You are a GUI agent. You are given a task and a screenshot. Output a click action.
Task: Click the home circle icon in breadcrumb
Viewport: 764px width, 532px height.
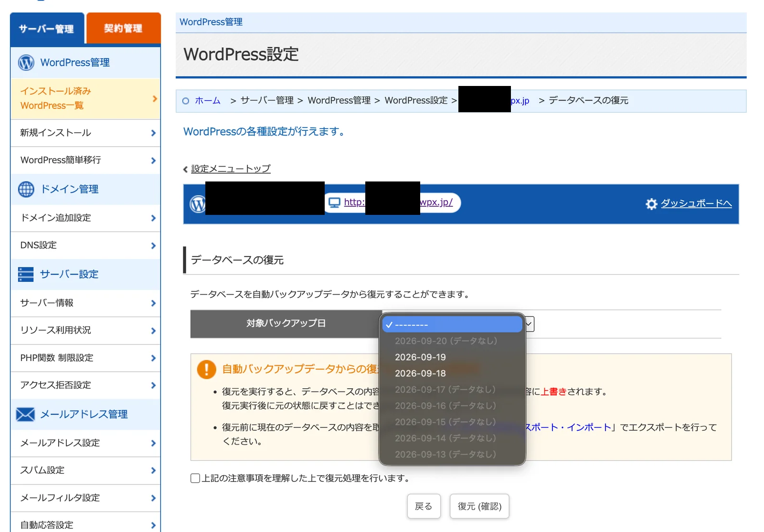coord(186,101)
